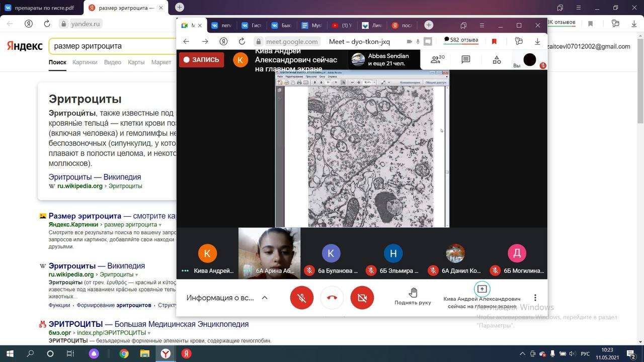Raise hand in Meet
644x362 pixels.
tap(413, 297)
